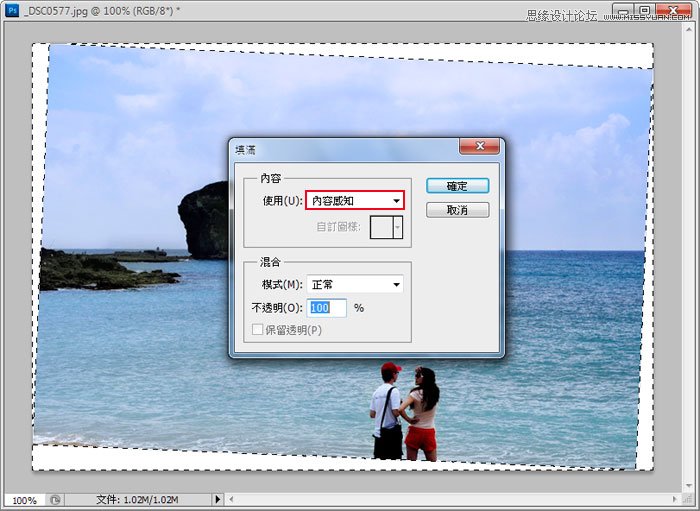Maximize the document window
The width and height of the screenshot is (700, 511).
tap(645, 10)
